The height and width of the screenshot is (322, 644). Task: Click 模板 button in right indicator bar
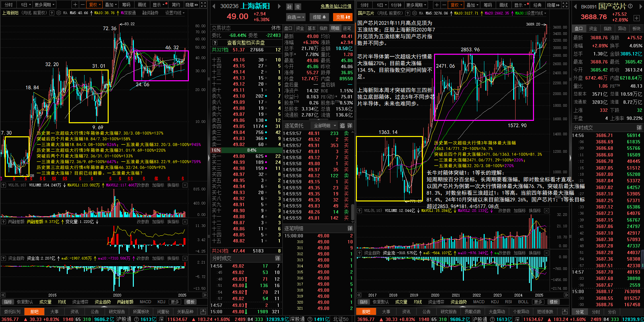tap(553, 302)
